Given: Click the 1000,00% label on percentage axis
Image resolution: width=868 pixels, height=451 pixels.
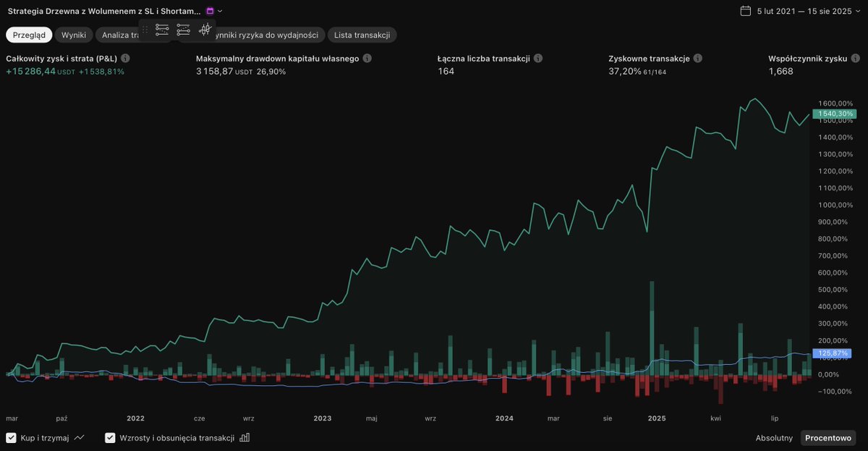Looking at the screenshot, I should pos(835,205).
